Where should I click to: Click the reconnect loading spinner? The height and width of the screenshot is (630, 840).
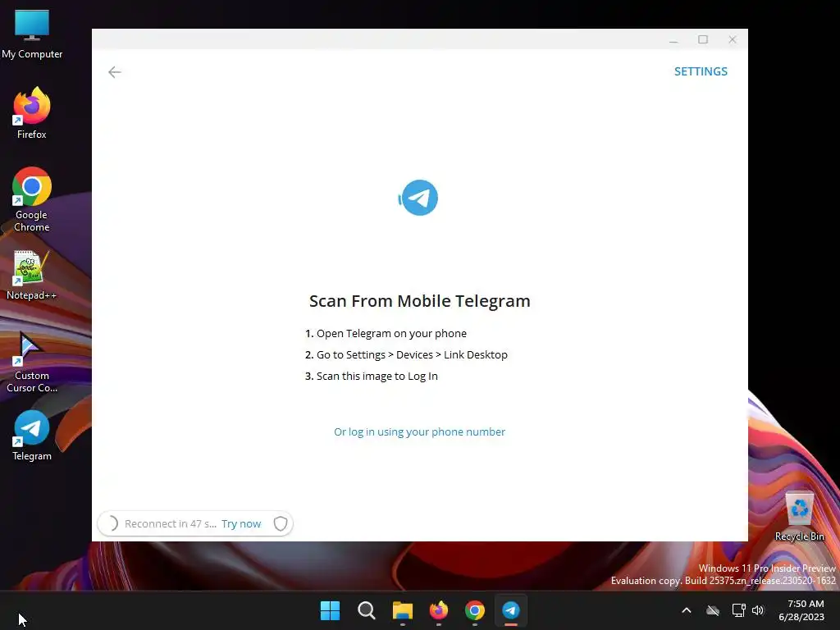pos(112,523)
